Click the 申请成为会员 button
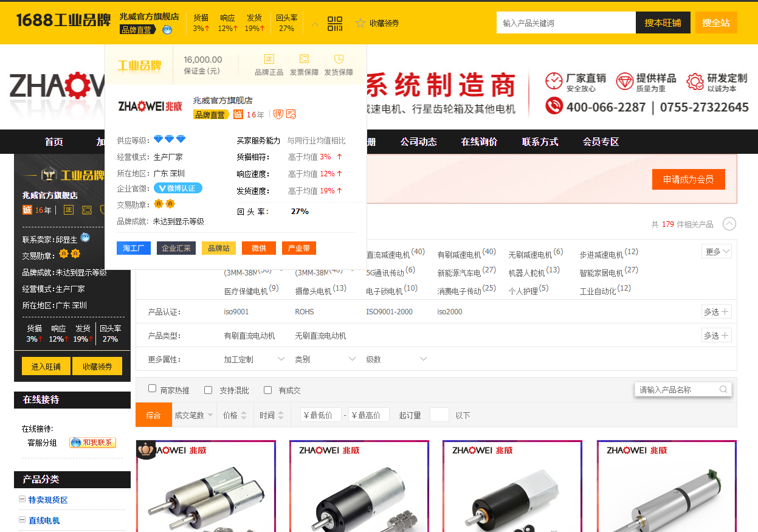Screen dimensions: 758x532 [x=689, y=179]
